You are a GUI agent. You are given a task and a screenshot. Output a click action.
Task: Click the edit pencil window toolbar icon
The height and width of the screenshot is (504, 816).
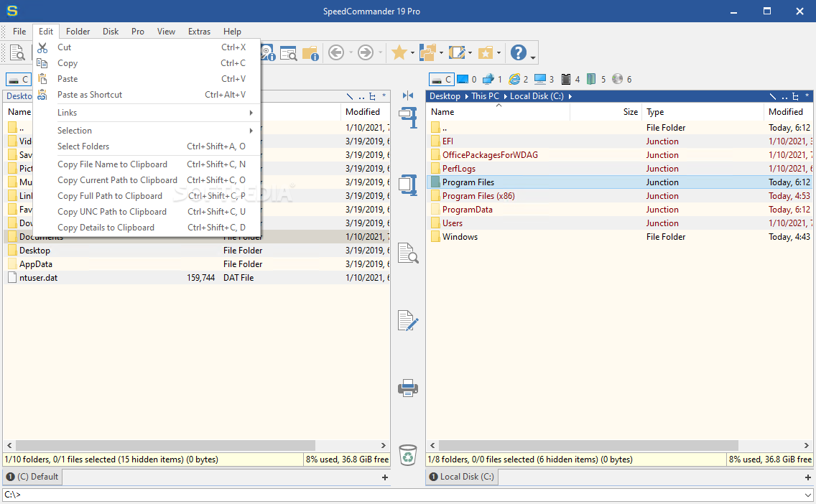click(x=456, y=52)
